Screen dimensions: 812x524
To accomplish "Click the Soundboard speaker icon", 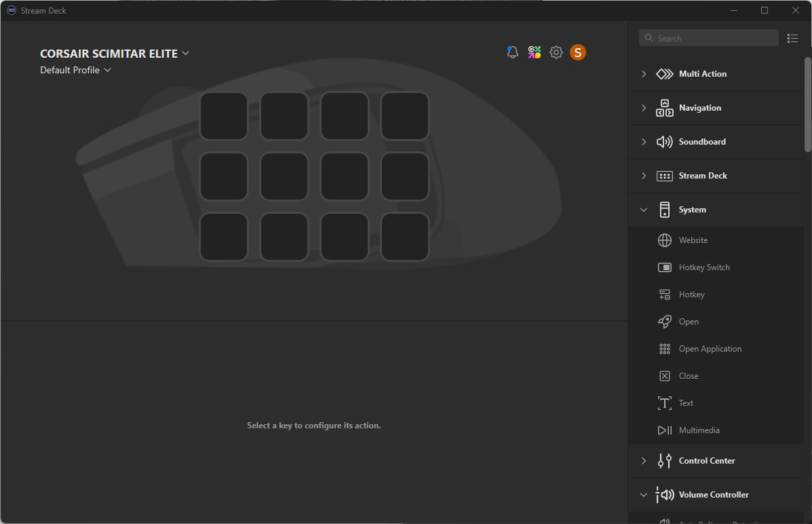I will pos(665,142).
